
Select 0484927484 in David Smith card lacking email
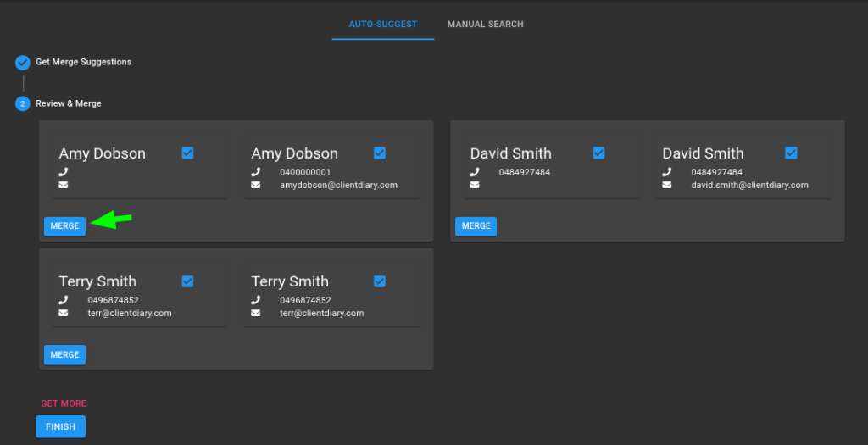point(525,172)
